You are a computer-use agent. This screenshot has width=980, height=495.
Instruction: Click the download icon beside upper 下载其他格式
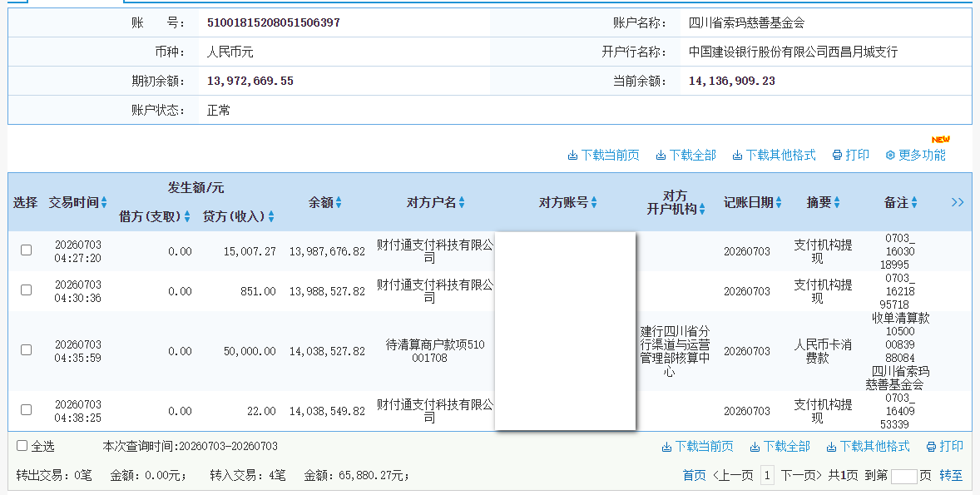click(x=738, y=156)
